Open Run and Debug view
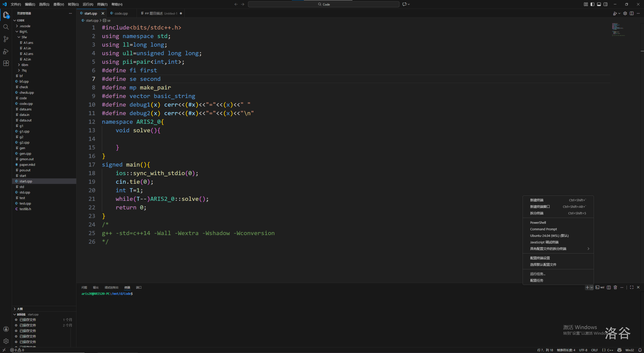644x353 pixels. (6, 51)
